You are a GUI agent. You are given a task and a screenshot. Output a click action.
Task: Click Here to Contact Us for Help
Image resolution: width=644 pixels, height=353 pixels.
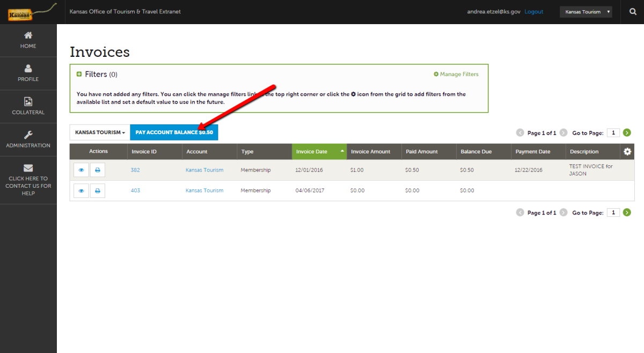pyautogui.click(x=28, y=180)
